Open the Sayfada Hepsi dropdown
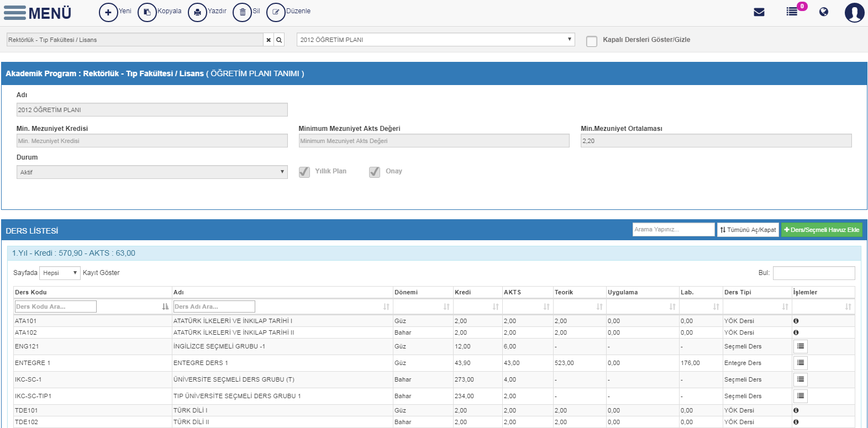868x428 pixels. (60, 273)
